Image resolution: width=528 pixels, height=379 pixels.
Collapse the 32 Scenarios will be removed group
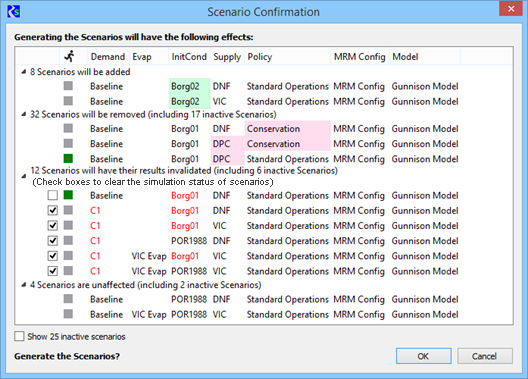tap(24, 114)
